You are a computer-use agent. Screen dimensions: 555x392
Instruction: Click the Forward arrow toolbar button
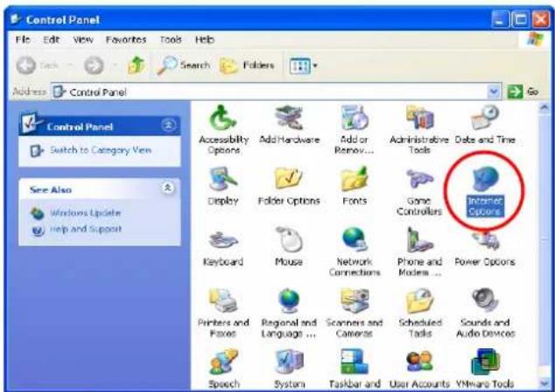click(94, 66)
